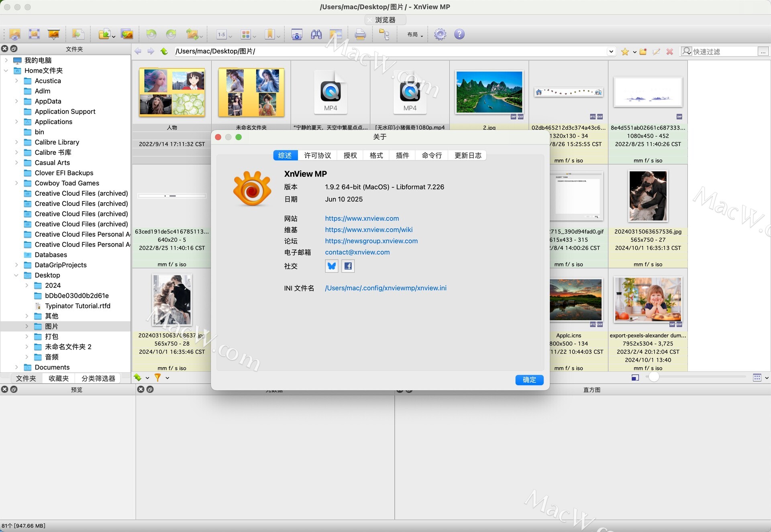Click the thumbnail size slider handle

[654, 377]
